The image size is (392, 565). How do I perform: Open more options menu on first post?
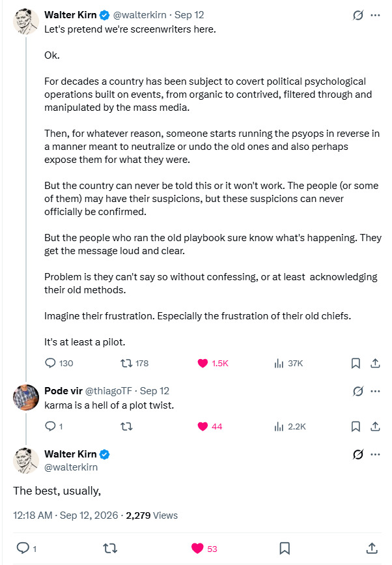(375, 15)
